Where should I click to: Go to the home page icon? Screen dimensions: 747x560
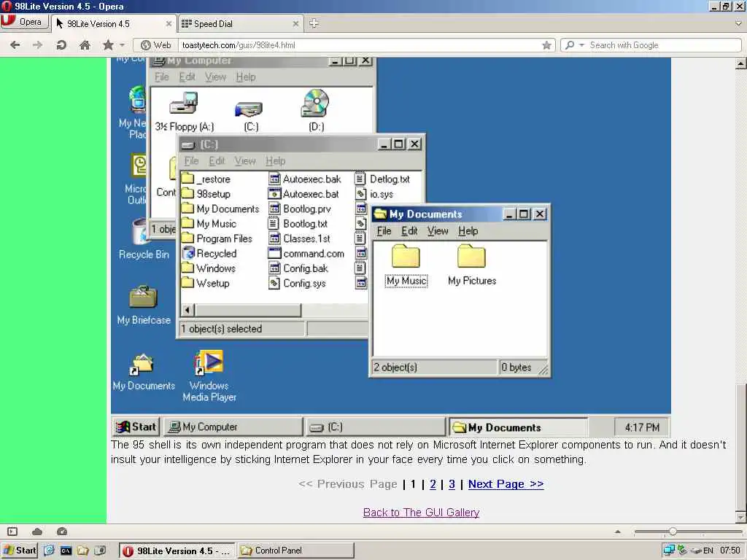[85, 45]
